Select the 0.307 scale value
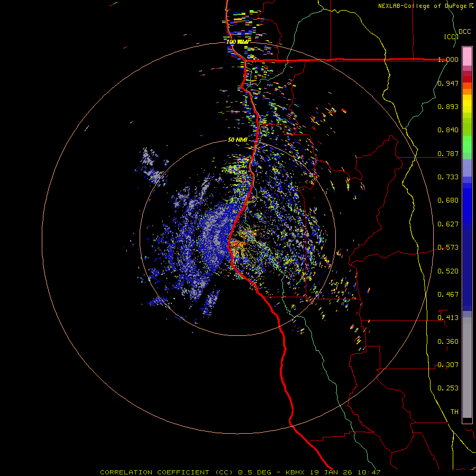 (x=448, y=365)
